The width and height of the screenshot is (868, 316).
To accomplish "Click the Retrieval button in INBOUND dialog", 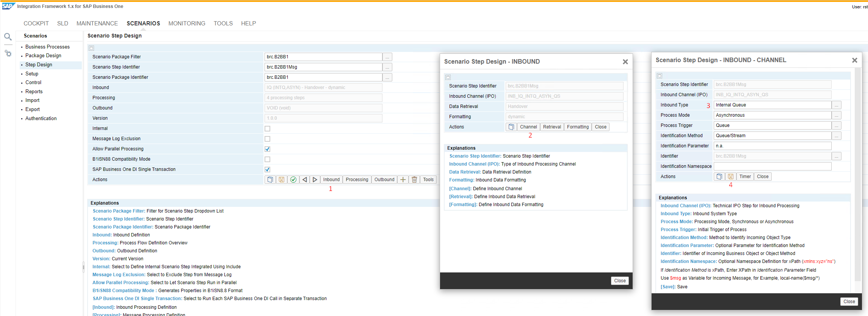I will (552, 127).
